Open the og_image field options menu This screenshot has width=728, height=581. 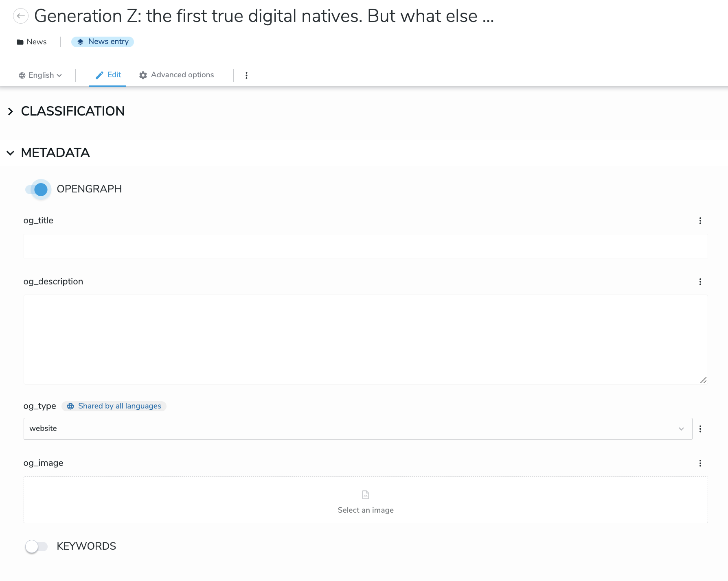700,463
